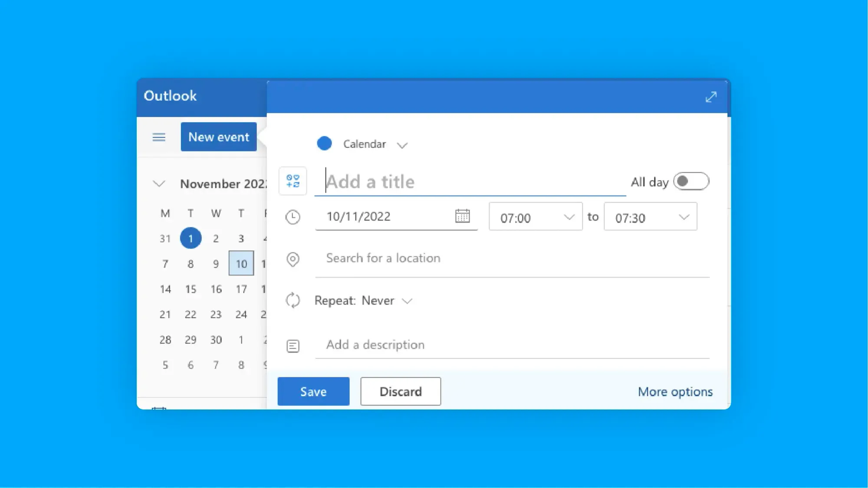Toggle the All day event switch
Image resolution: width=868 pixels, height=488 pixels.
(x=691, y=181)
